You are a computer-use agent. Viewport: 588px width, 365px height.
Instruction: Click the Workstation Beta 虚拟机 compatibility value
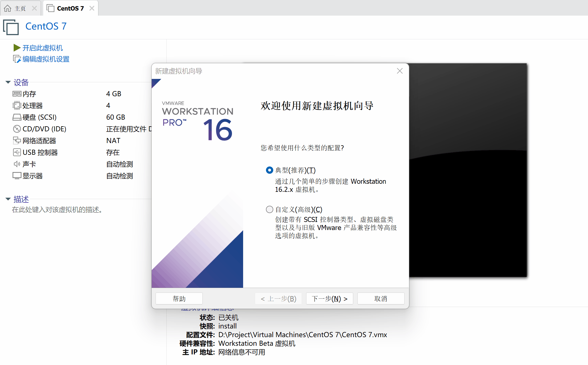pyautogui.click(x=257, y=343)
